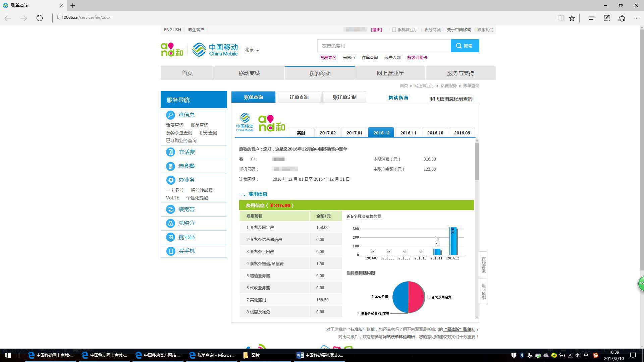Open the notification center icon
644x362 pixels.
(x=633, y=355)
